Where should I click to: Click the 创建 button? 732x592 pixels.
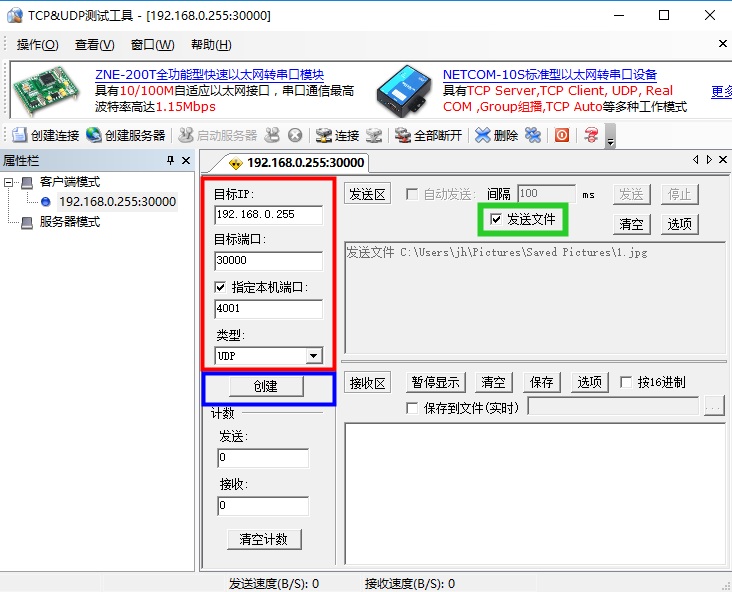[265, 386]
